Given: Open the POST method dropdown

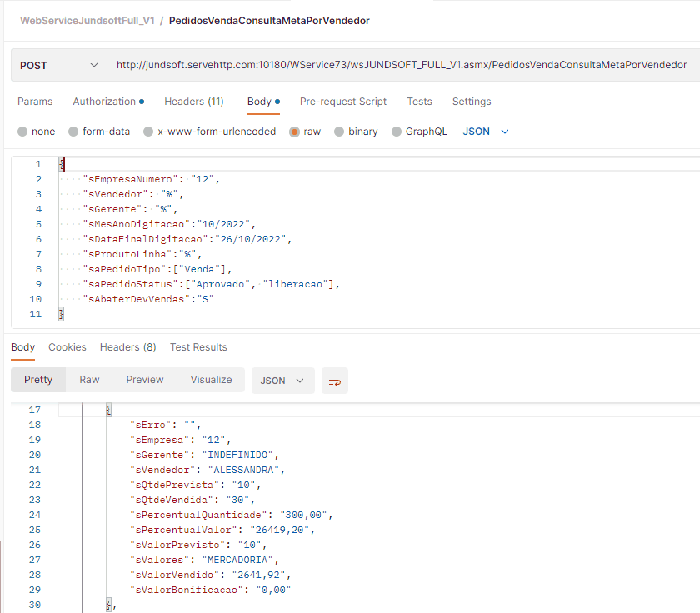Looking at the screenshot, I should click(x=58, y=65).
